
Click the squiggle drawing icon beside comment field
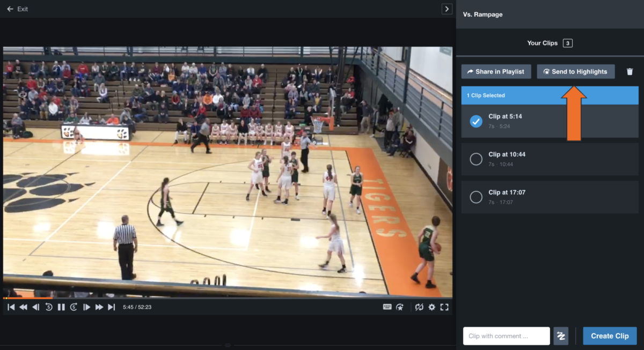(x=561, y=336)
